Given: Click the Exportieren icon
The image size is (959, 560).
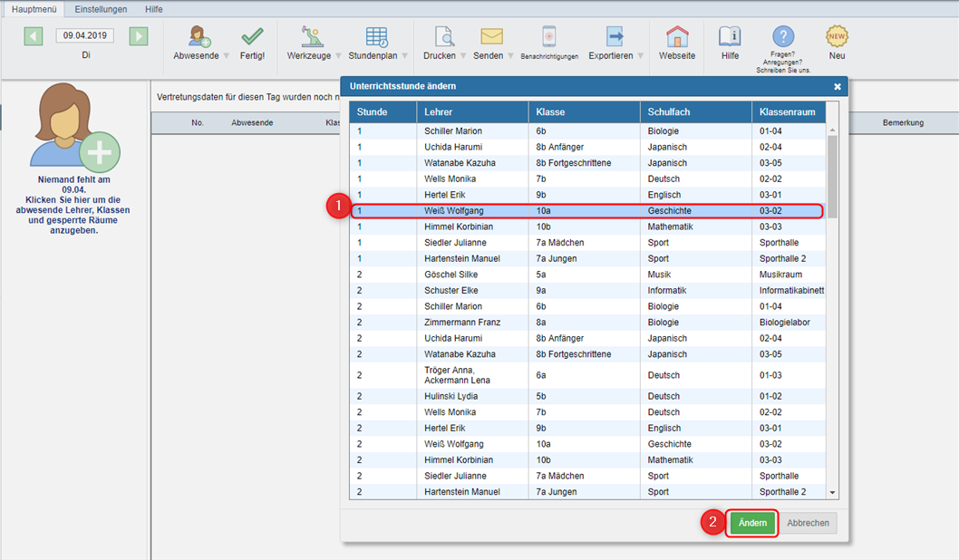Looking at the screenshot, I should click(615, 36).
